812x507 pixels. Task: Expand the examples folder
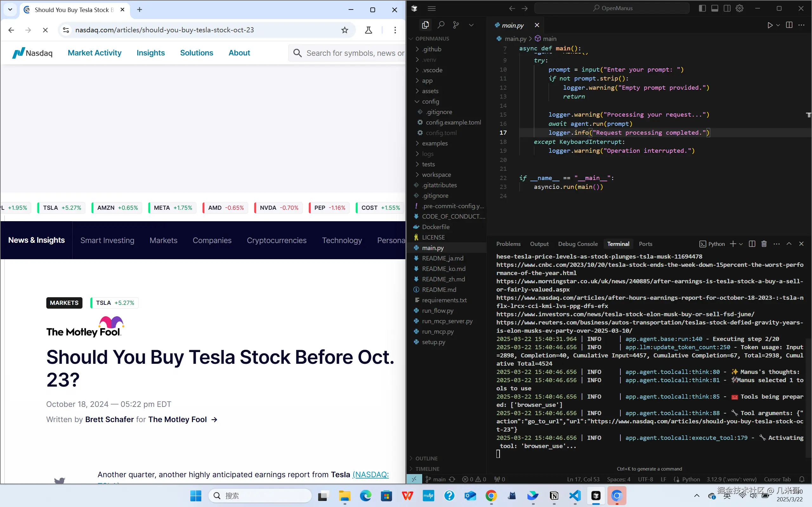435,143
